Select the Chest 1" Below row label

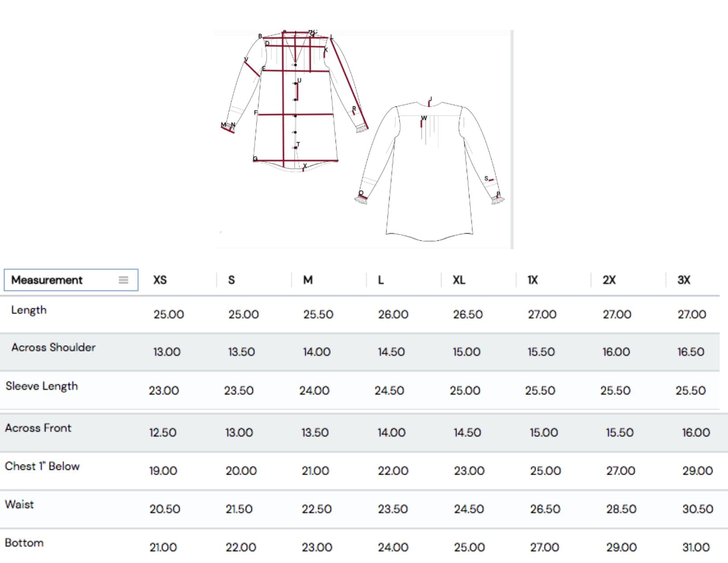tap(42, 466)
